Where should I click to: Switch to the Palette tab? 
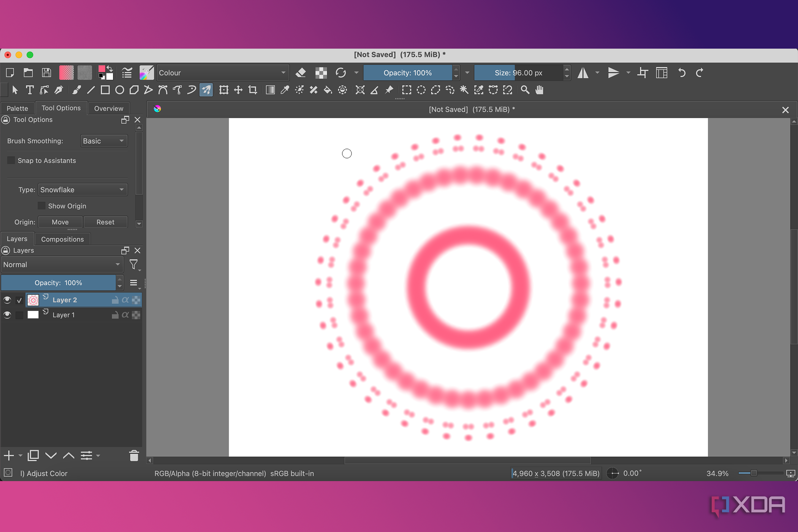tap(17, 108)
